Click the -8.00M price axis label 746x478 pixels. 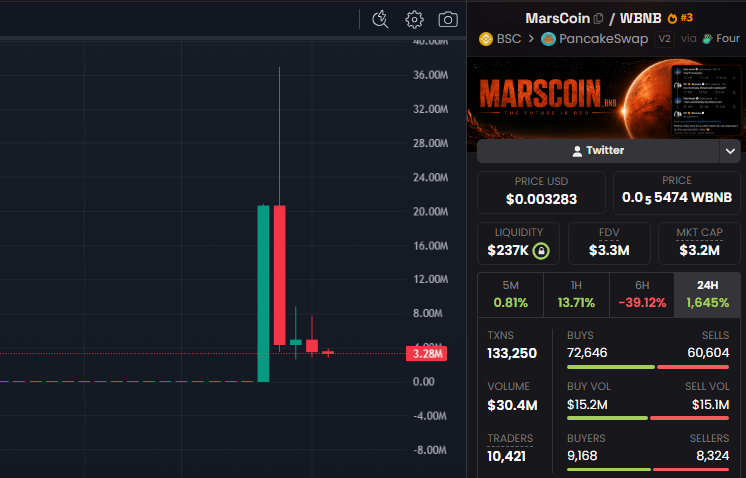click(430, 450)
